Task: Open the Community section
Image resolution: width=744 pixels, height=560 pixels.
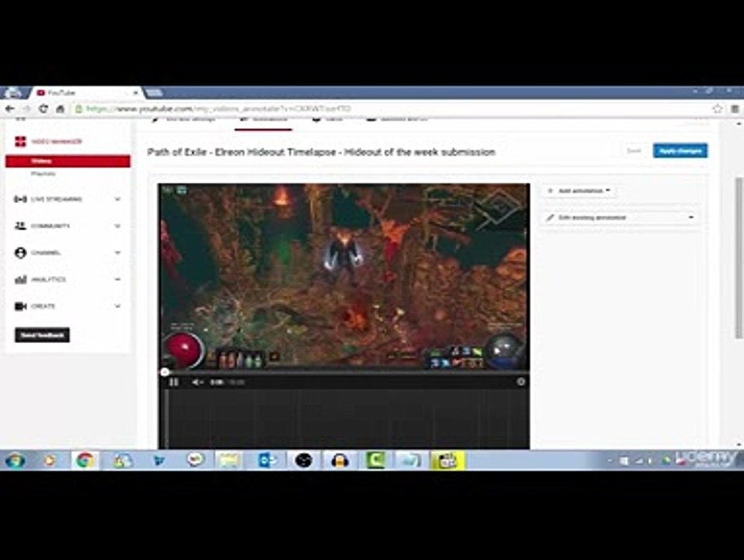Action: [x=51, y=226]
